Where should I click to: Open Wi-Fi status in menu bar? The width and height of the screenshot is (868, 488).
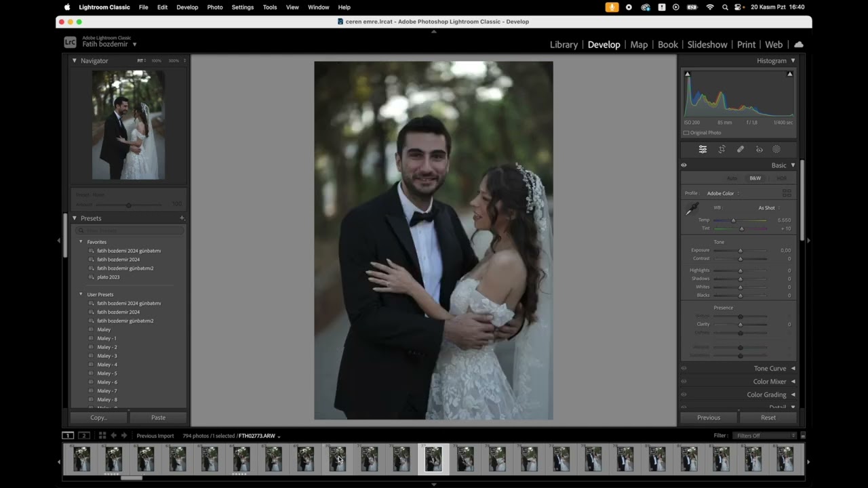(710, 7)
